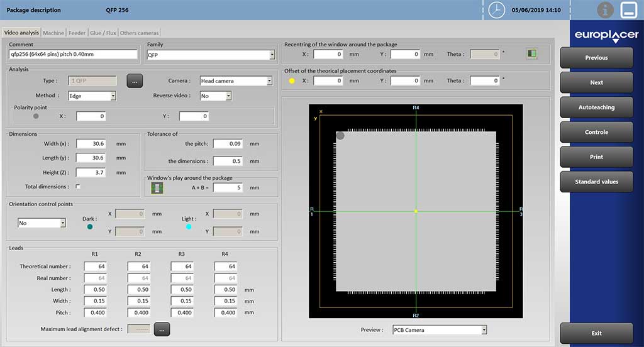Click the clock icon in the header

point(497,10)
